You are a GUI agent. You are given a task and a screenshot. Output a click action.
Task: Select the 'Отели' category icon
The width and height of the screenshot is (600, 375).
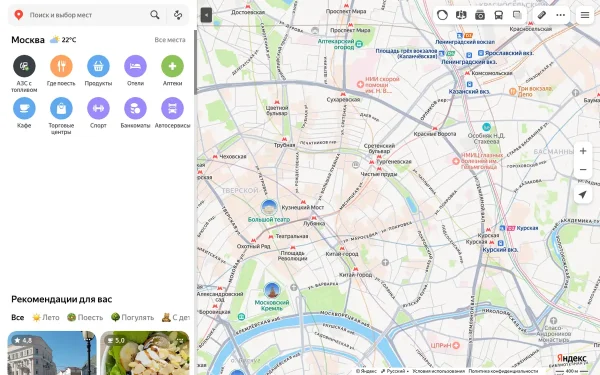pos(135,66)
